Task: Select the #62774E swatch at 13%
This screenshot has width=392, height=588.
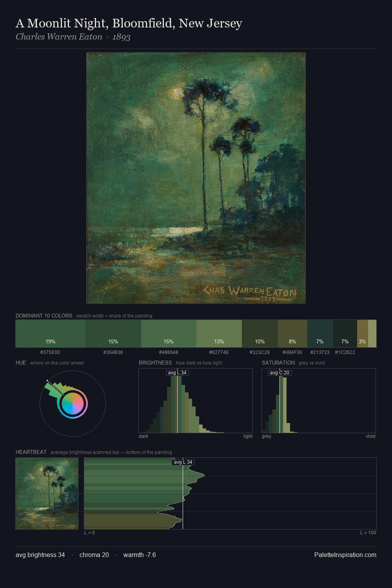Action: click(x=219, y=334)
